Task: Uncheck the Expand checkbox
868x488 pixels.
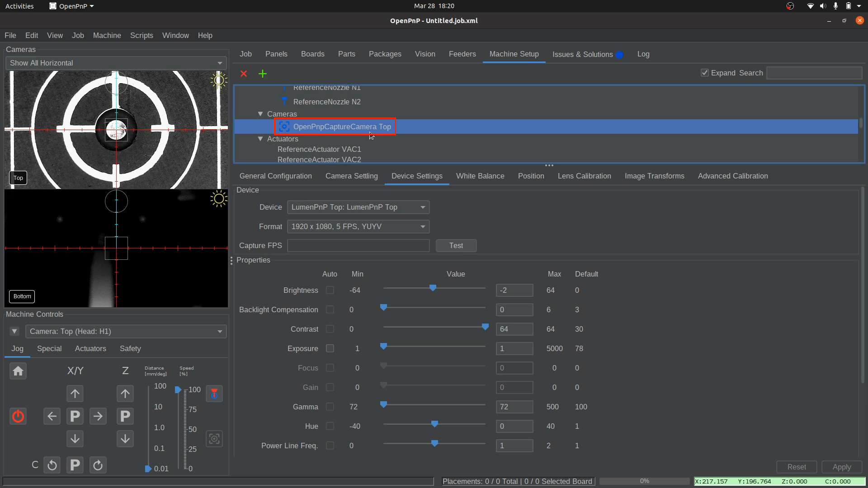Action: tap(704, 73)
